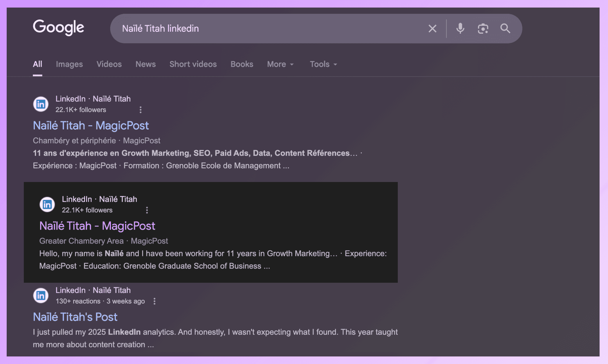
Task: Click LinkedIn favicon of third result
Action: [x=41, y=295]
